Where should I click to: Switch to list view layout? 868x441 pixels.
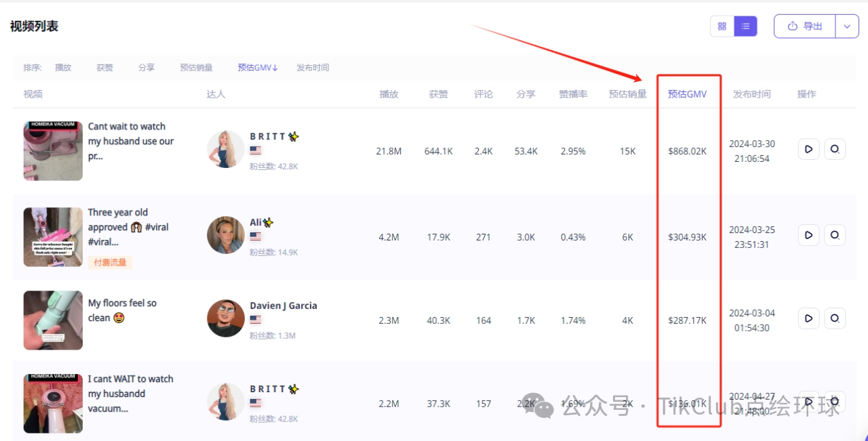(x=745, y=26)
